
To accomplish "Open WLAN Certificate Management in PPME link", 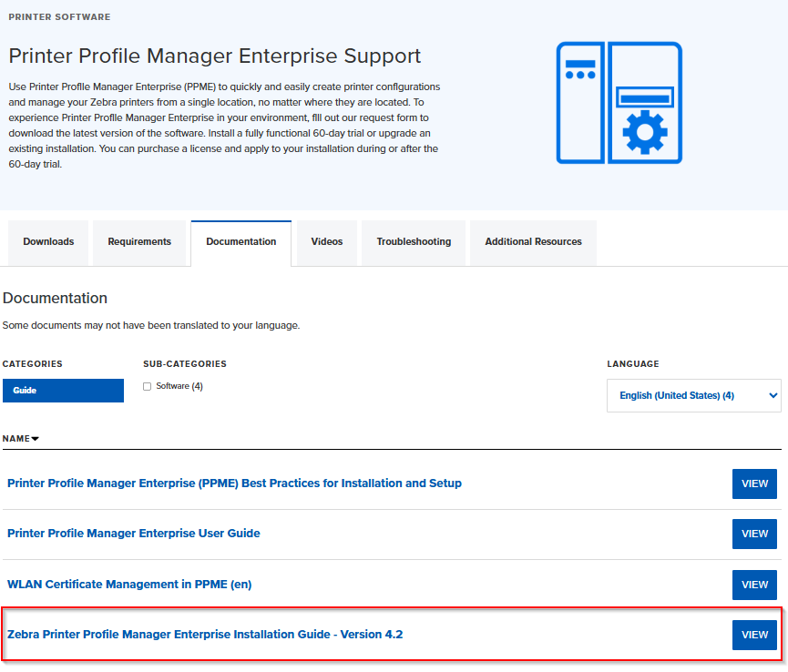I will tap(129, 584).
